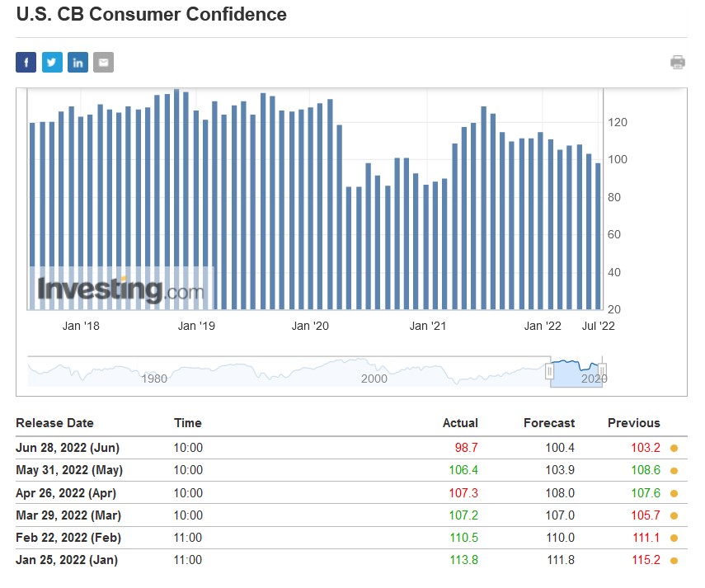Share page on Twitter
Image resolution: width=705 pixels, height=588 pixels.
[x=52, y=62]
